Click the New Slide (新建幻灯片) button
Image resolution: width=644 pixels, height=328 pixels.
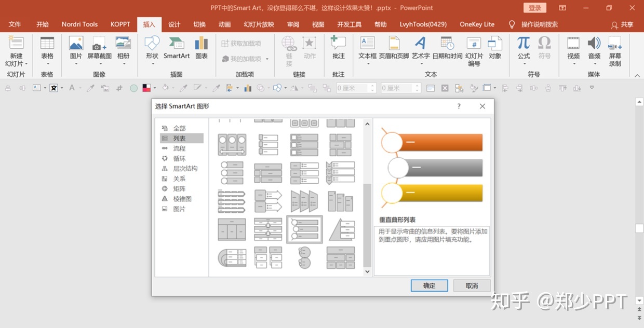tap(16, 52)
